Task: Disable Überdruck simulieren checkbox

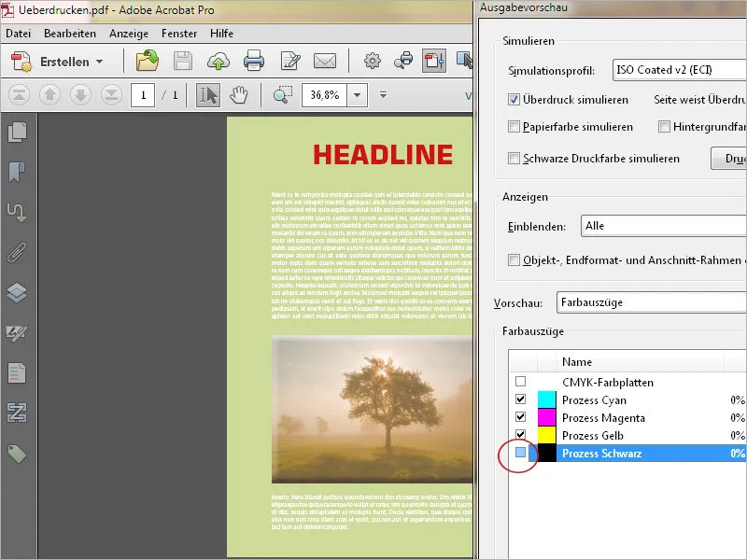Action: coord(514,99)
